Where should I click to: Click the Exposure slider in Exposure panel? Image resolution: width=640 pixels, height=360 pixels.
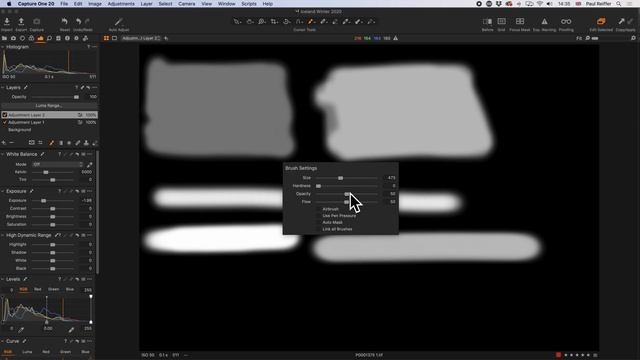[x=53, y=201]
